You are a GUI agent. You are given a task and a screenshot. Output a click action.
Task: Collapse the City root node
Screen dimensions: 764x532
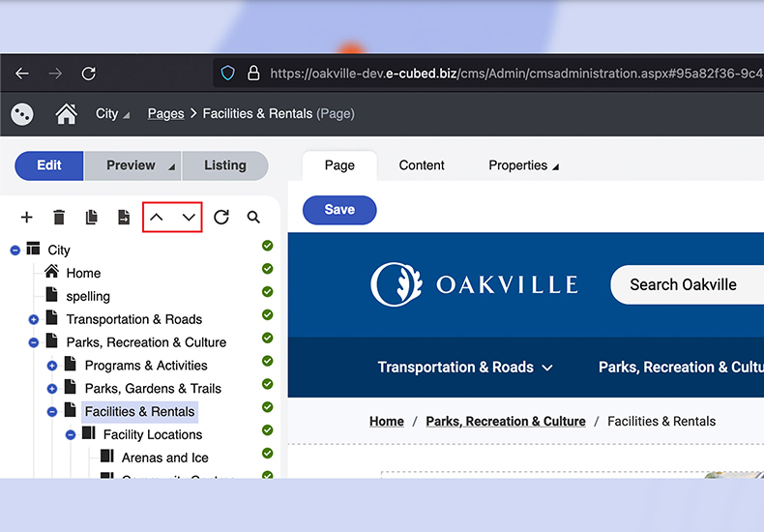[x=15, y=251]
